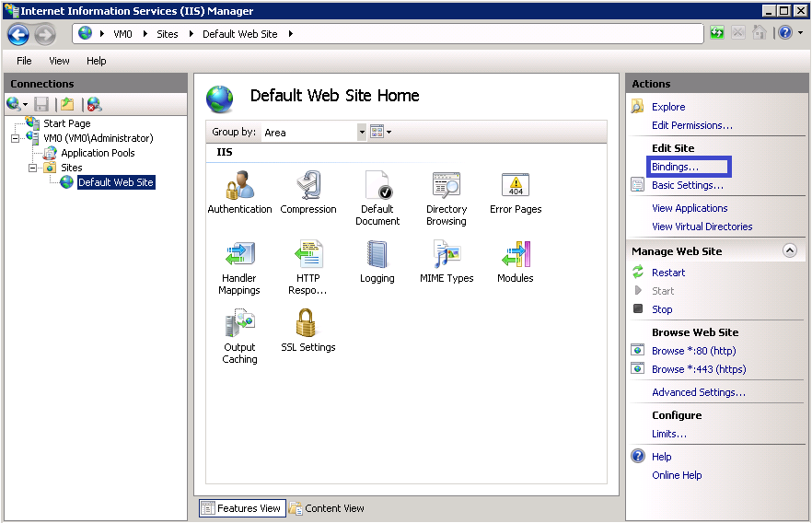Viewport: 812px width, 523px height.
Task: Select Application Pools in the Connections tree
Action: [x=98, y=153]
